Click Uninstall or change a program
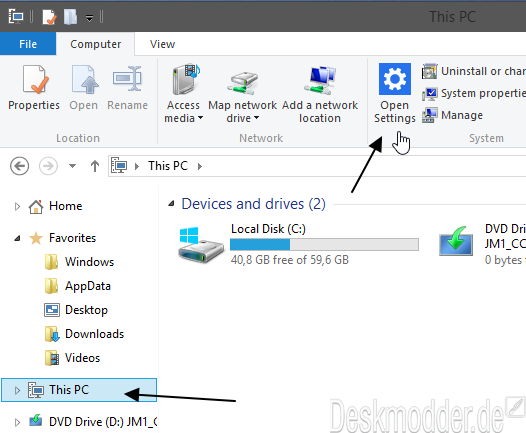Screen dimensions: 526x433 click(x=474, y=71)
